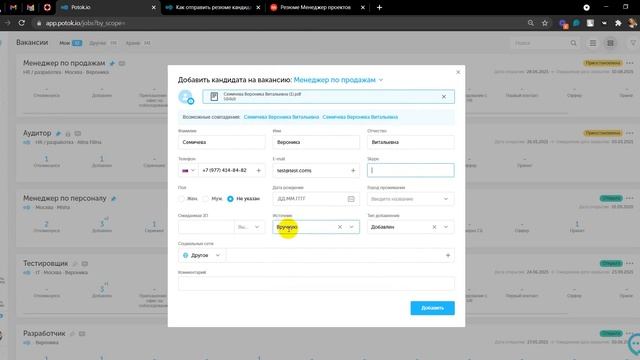Remove the attached PDF resume file
This screenshot has height=360, width=640.
click(x=444, y=97)
